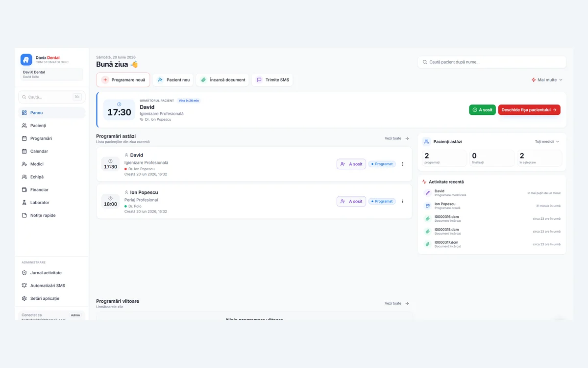Focus the sidebar Caută search field
This screenshot has height=368, width=588.
click(52, 97)
